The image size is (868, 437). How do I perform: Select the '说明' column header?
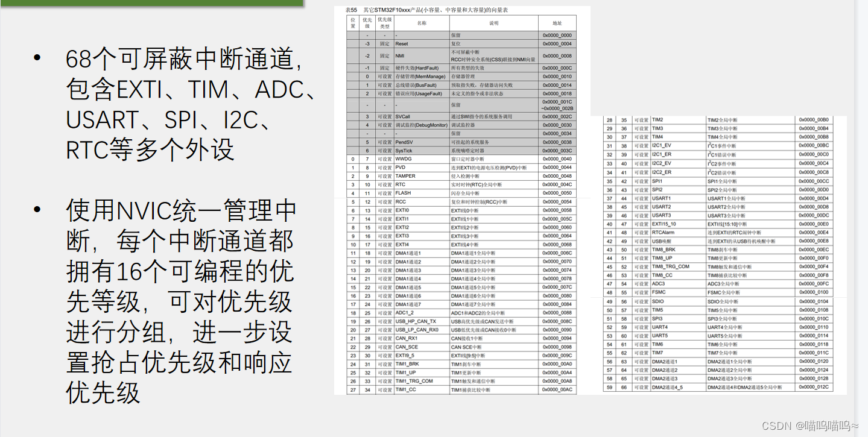point(494,23)
